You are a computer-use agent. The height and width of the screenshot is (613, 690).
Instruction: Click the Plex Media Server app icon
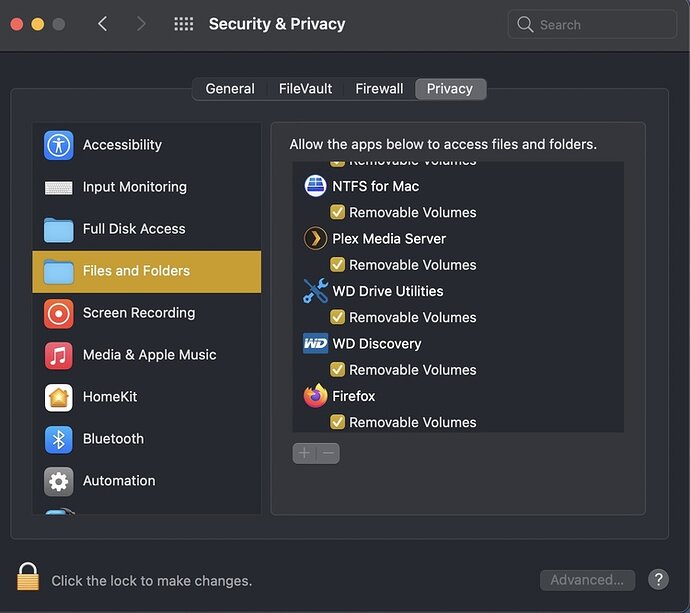tap(315, 239)
